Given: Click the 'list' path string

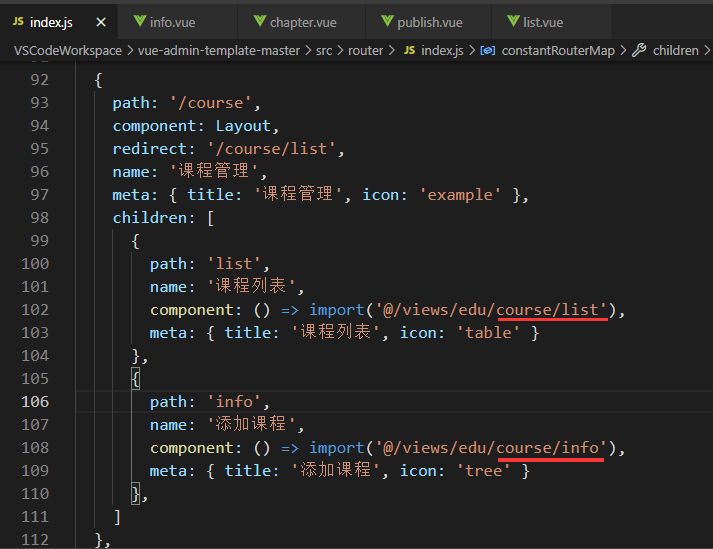Looking at the screenshot, I should pyautogui.click(x=234, y=264).
